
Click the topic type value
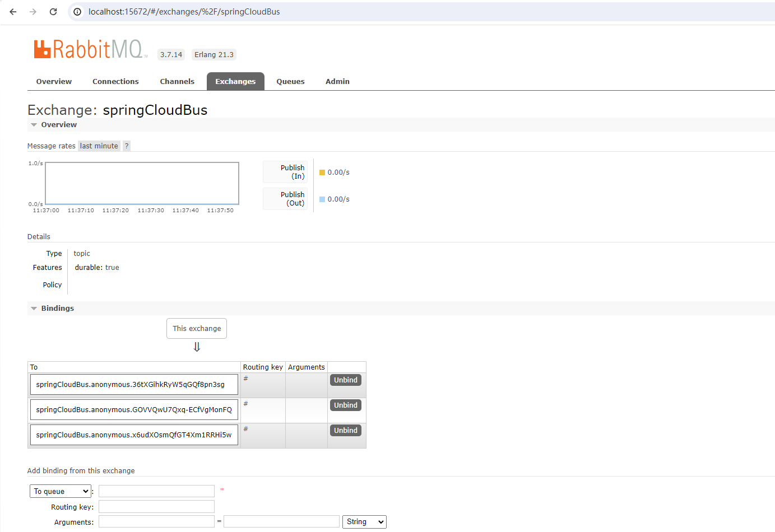[x=82, y=254]
